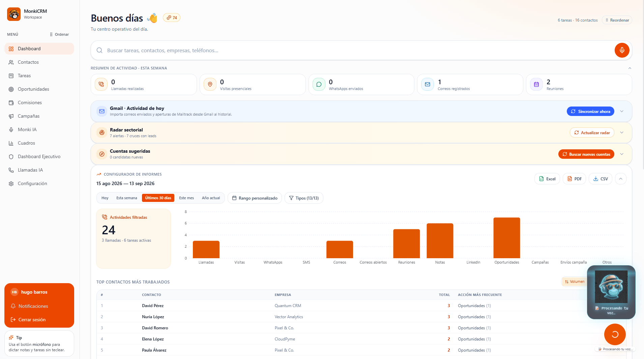644x359 pixels.
Task: Click the Cuentas sugeridas compass icon
Action: coord(102,154)
